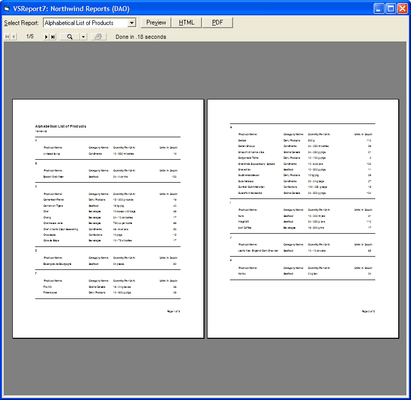
Task: Go to the first page
Action: [7, 37]
